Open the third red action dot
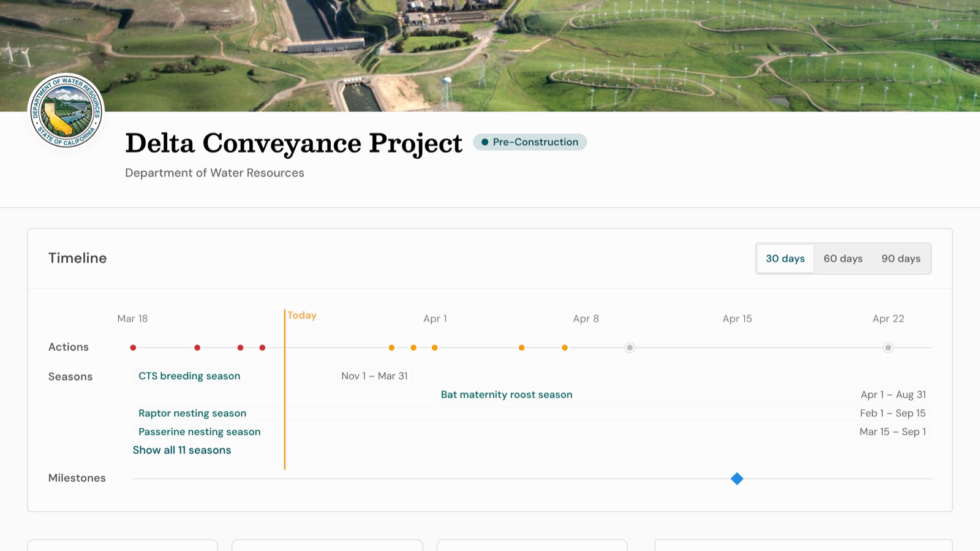This screenshot has width=980, height=551. point(240,348)
